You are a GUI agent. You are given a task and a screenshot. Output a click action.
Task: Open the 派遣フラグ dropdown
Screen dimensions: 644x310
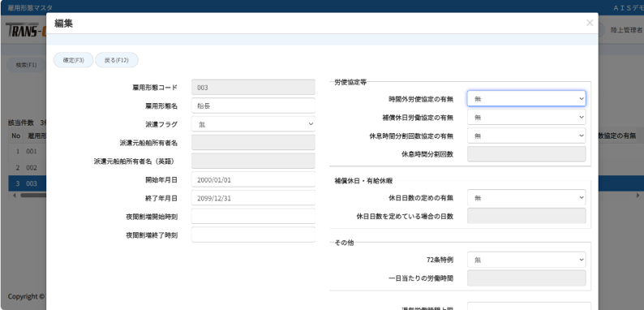pyautogui.click(x=253, y=123)
